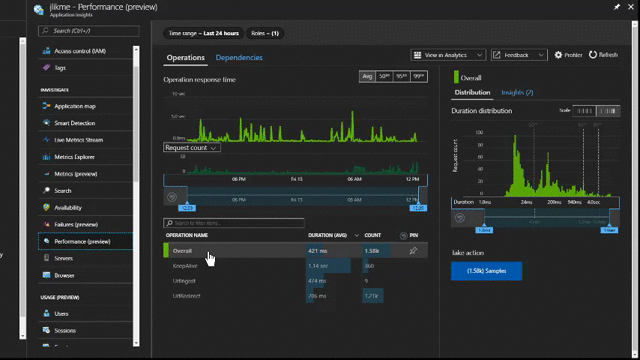This screenshot has width=640, height=360.
Task: Select the UrlRedirect operation row
Action: 296,296
